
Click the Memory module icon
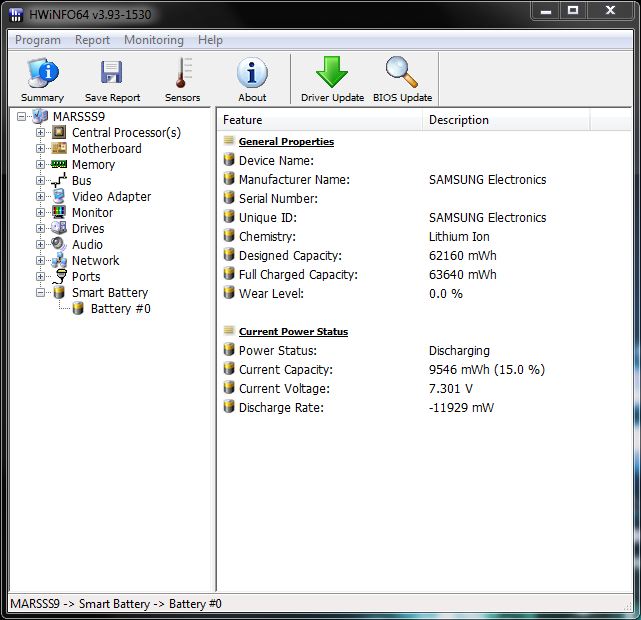point(59,164)
